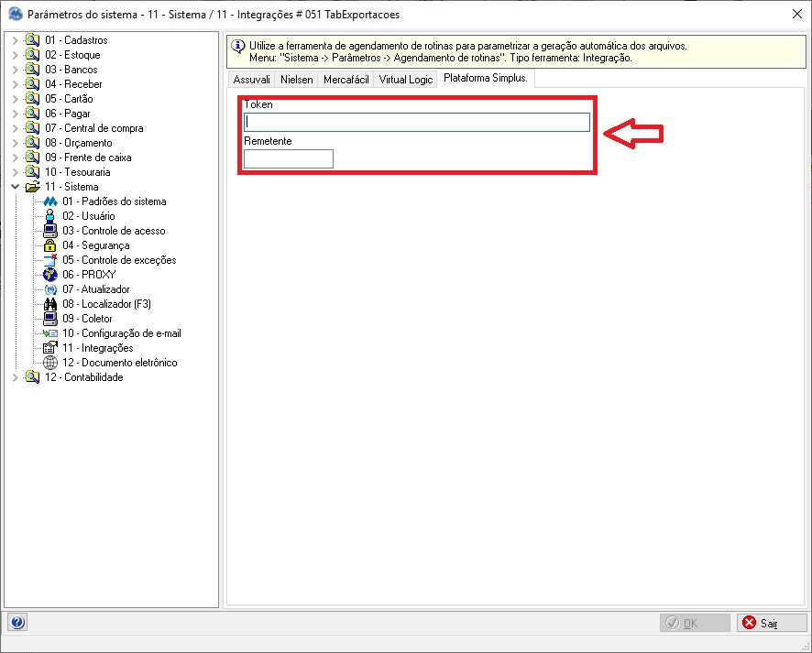The height and width of the screenshot is (653, 812).
Task: Expand the 12 - Contabilidade node
Action: tap(15, 377)
